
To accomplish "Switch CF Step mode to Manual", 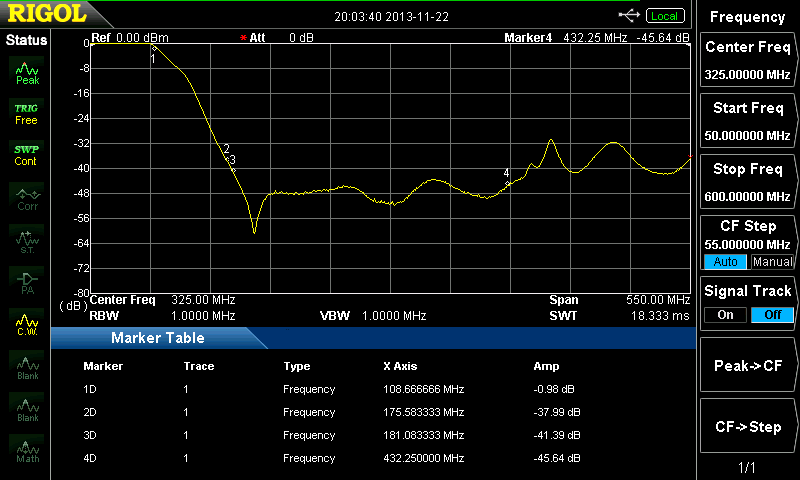I will 772,262.
